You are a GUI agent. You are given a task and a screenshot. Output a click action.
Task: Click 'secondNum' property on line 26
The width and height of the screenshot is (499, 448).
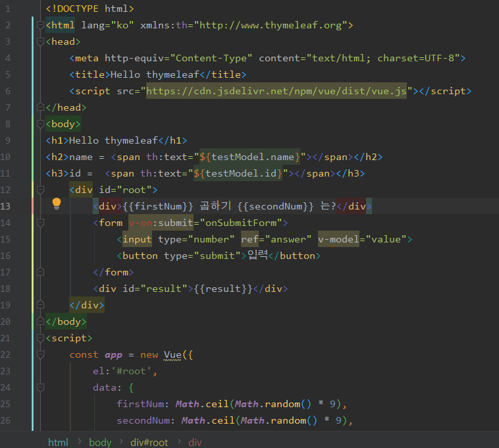pos(144,420)
